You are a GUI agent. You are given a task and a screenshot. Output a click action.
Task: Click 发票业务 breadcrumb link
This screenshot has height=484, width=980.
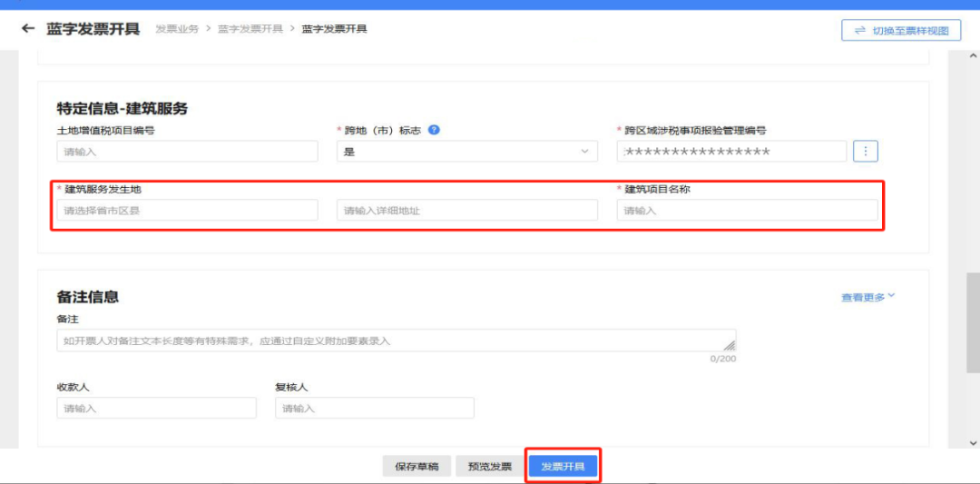[x=177, y=29]
